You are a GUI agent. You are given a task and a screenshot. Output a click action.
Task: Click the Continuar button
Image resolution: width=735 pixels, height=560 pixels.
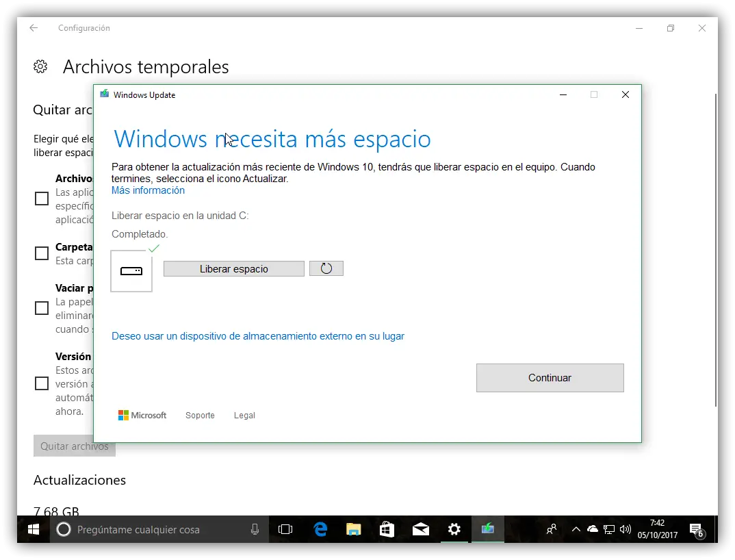tap(550, 377)
